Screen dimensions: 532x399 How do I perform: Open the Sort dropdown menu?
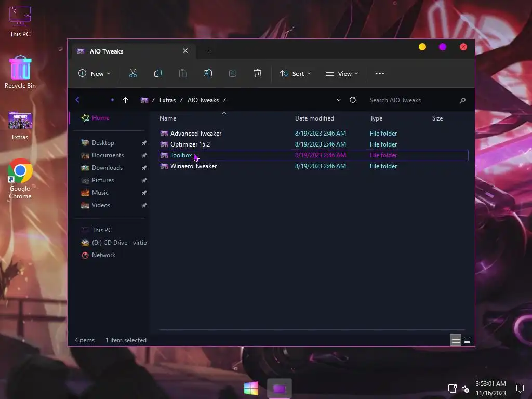(295, 73)
